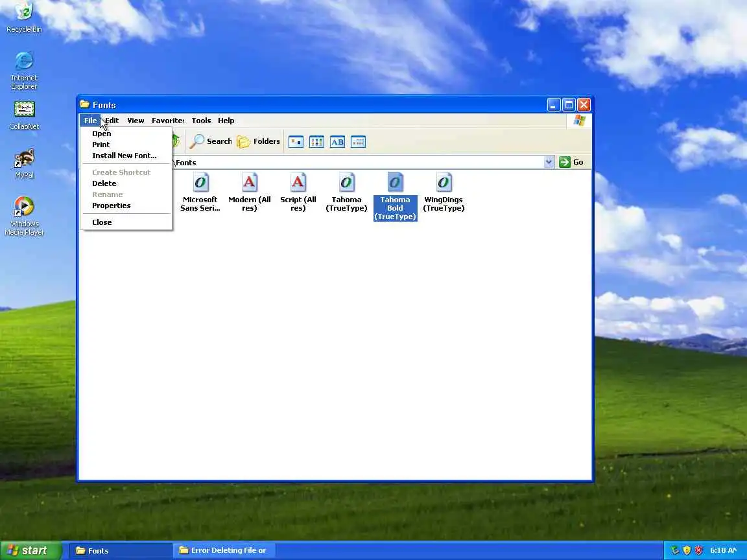Click the Go button arrow
747x560 pixels.
[x=565, y=162]
